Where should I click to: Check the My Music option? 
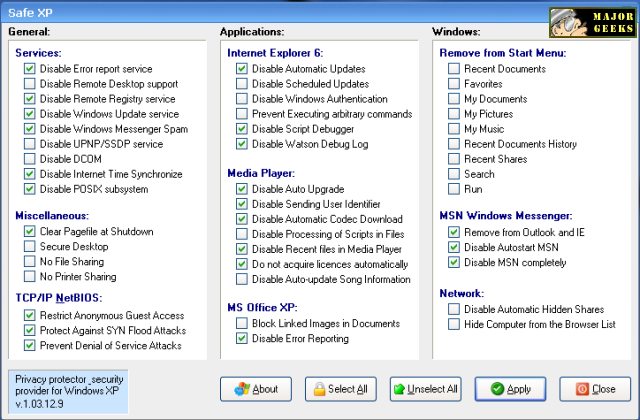coord(454,129)
